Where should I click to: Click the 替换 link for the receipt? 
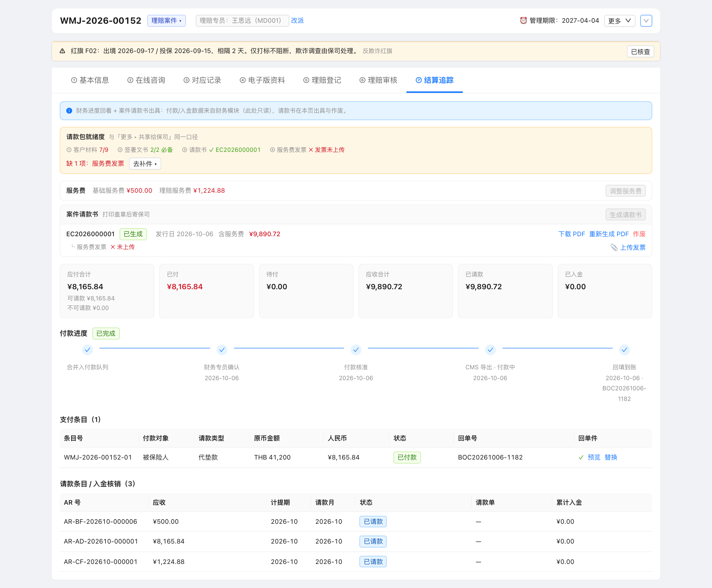(611, 458)
